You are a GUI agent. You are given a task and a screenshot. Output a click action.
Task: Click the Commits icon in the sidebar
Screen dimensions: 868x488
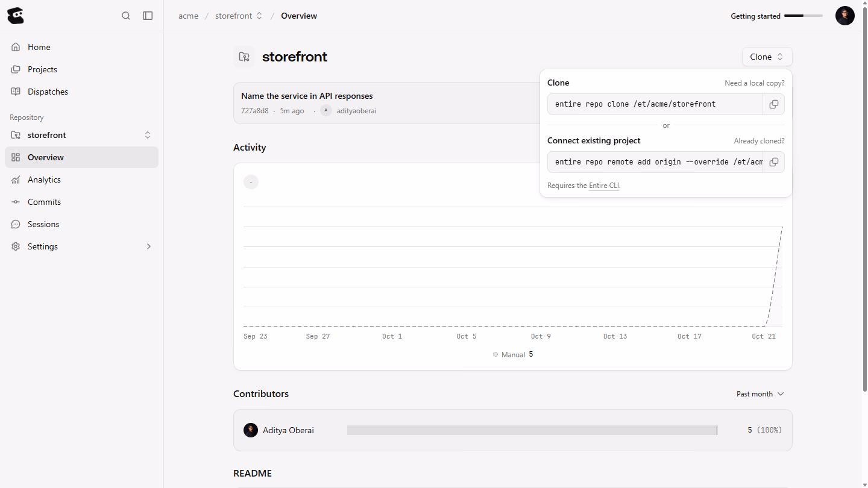(16, 202)
